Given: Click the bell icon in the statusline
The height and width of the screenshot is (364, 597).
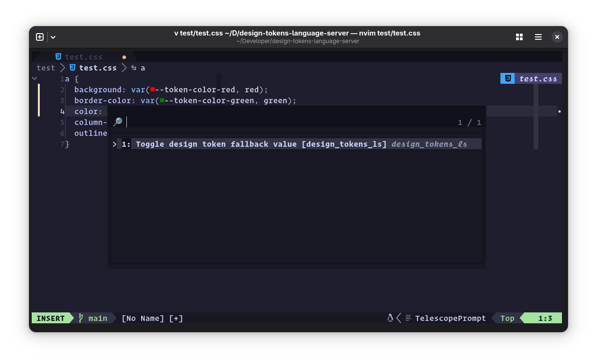Looking at the screenshot, I should coord(390,318).
